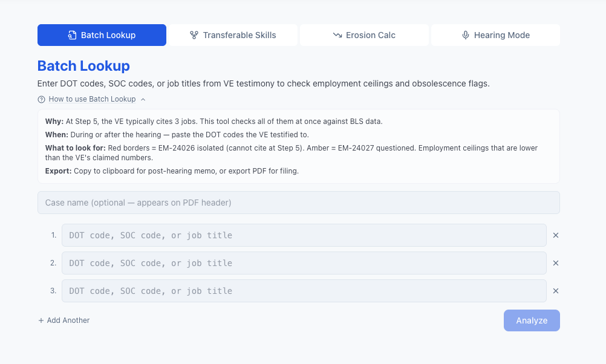Click the plus icon beside Add Another
This screenshot has width=606, height=364.
click(41, 320)
